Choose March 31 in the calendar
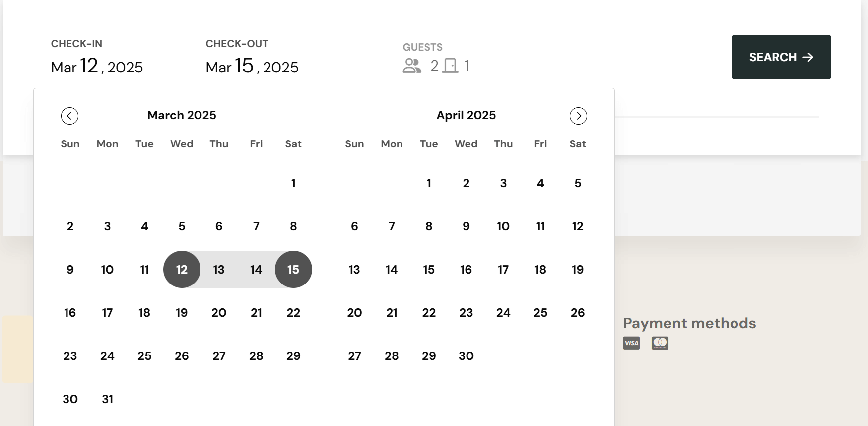 [x=107, y=399]
